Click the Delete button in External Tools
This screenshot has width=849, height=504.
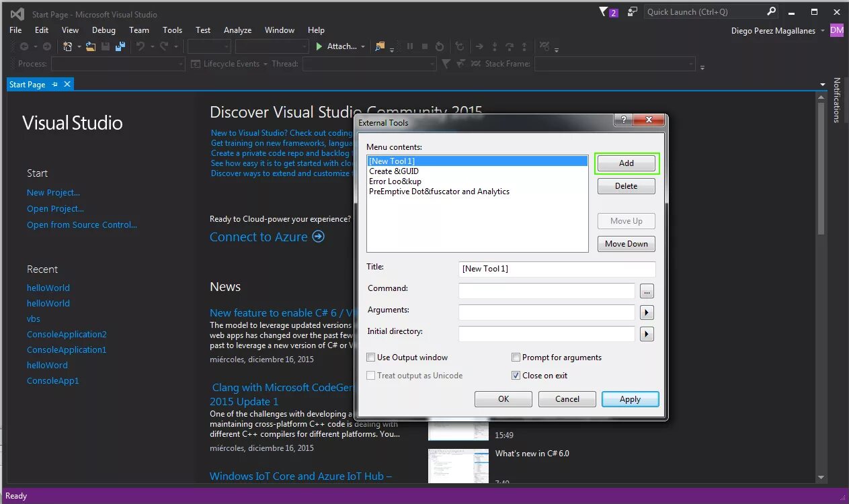pos(626,186)
